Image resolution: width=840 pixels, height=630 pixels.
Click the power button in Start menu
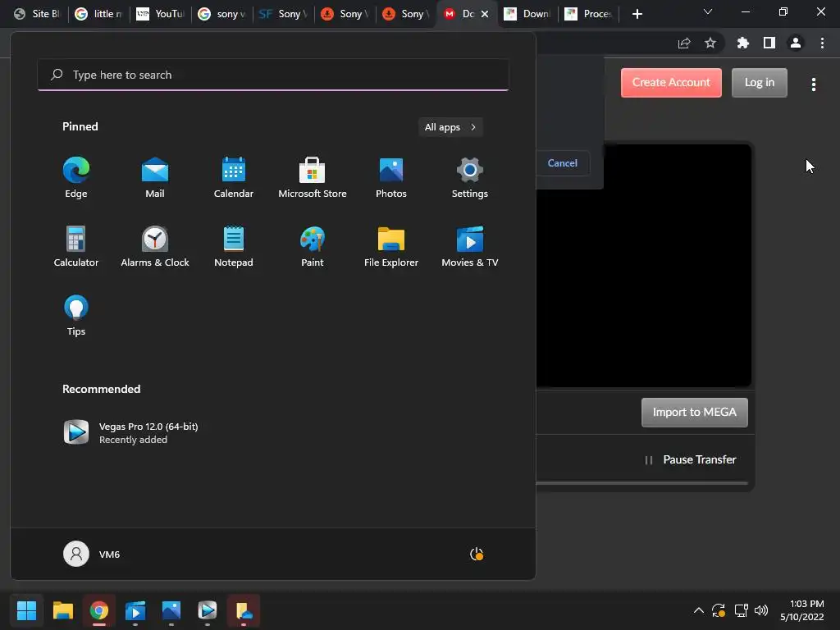[477, 554]
